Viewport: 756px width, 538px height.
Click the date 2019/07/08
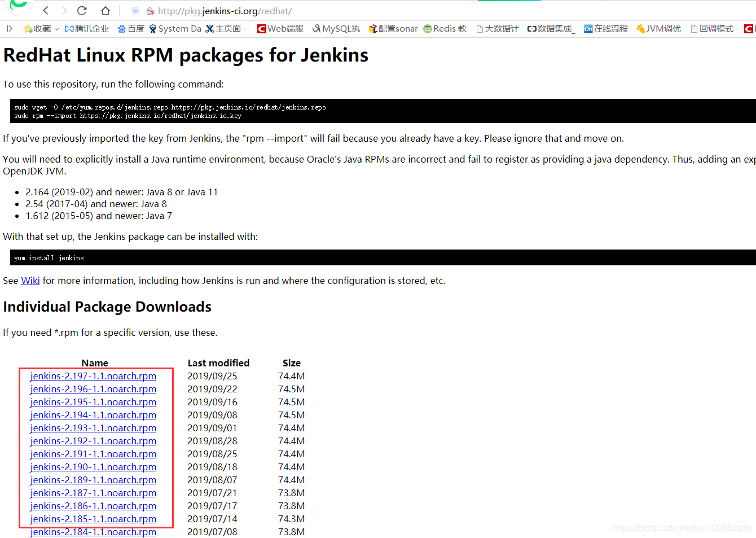point(212,532)
